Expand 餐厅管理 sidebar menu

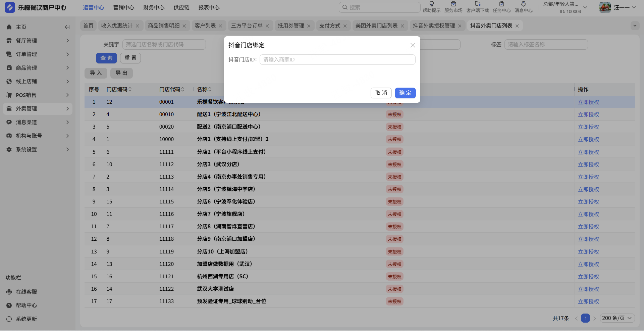pyautogui.click(x=38, y=41)
